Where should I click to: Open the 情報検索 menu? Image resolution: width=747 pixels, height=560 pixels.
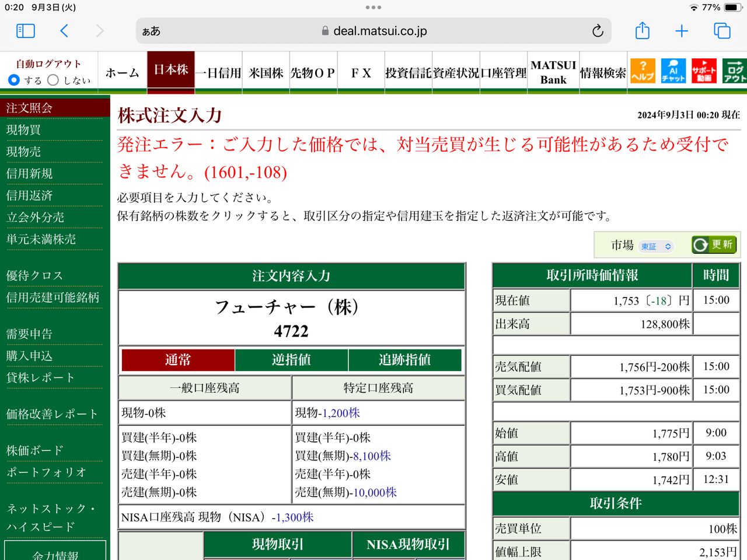pos(603,72)
